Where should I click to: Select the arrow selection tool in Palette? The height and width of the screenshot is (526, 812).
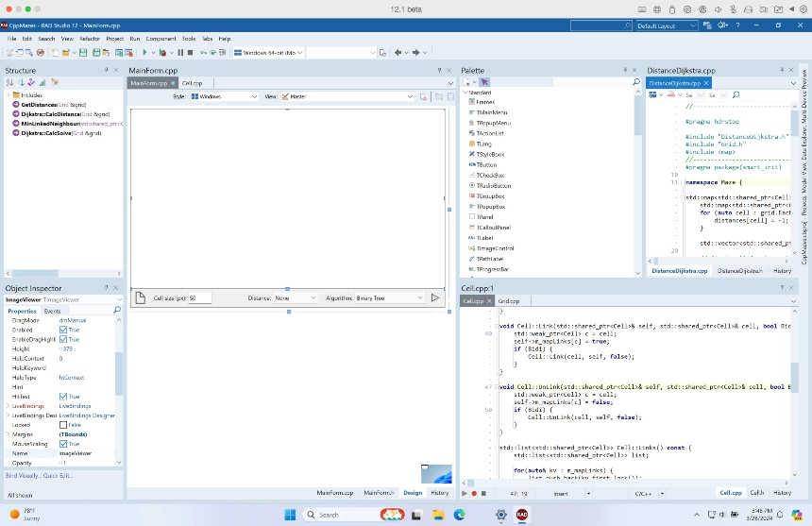pyautogui.click(x=484, y=82)
